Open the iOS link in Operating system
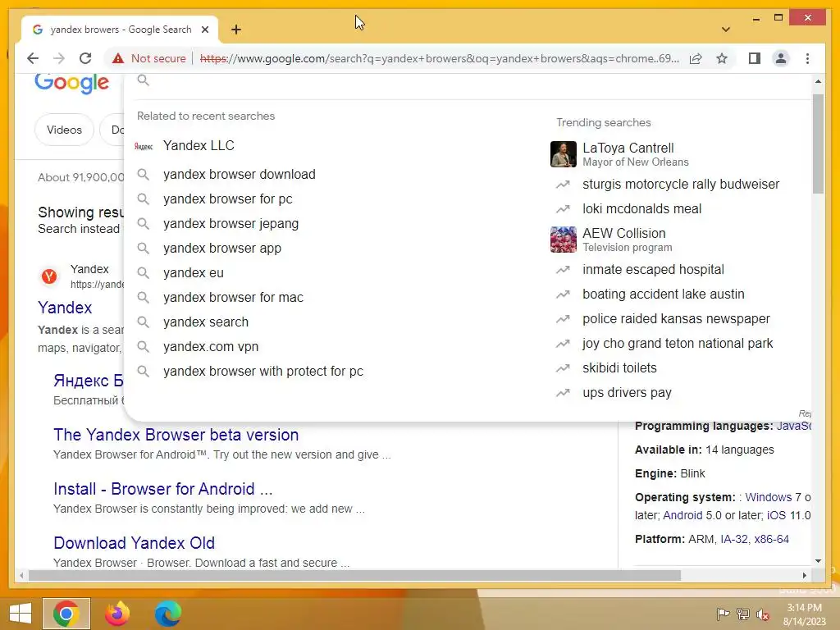The width and height of the screenshot is (840, 630). click(776, 515)
